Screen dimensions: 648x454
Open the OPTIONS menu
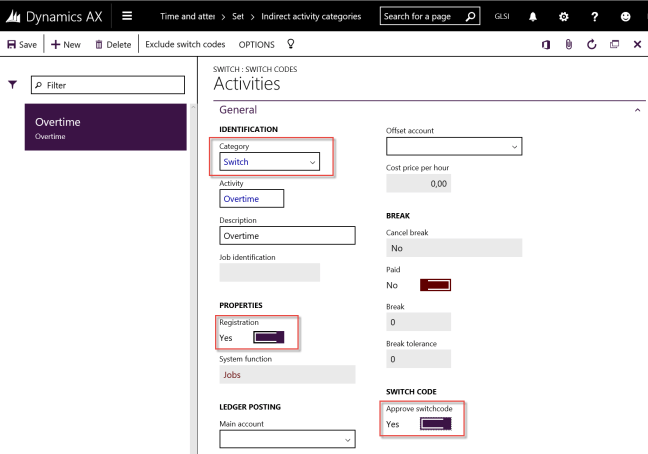(x=257, y=45)
